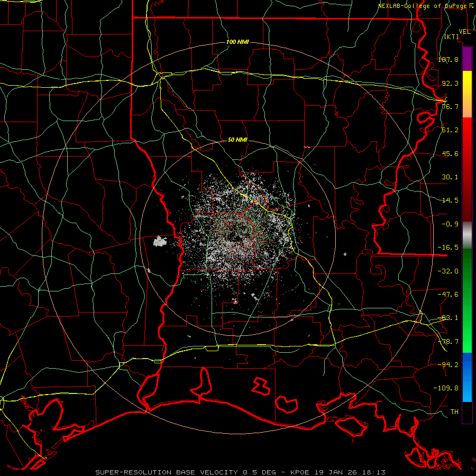Select the 92.3 velocity scale value
Image resolution: width=476 pixels, height=476 pixels.
(450, 83)
